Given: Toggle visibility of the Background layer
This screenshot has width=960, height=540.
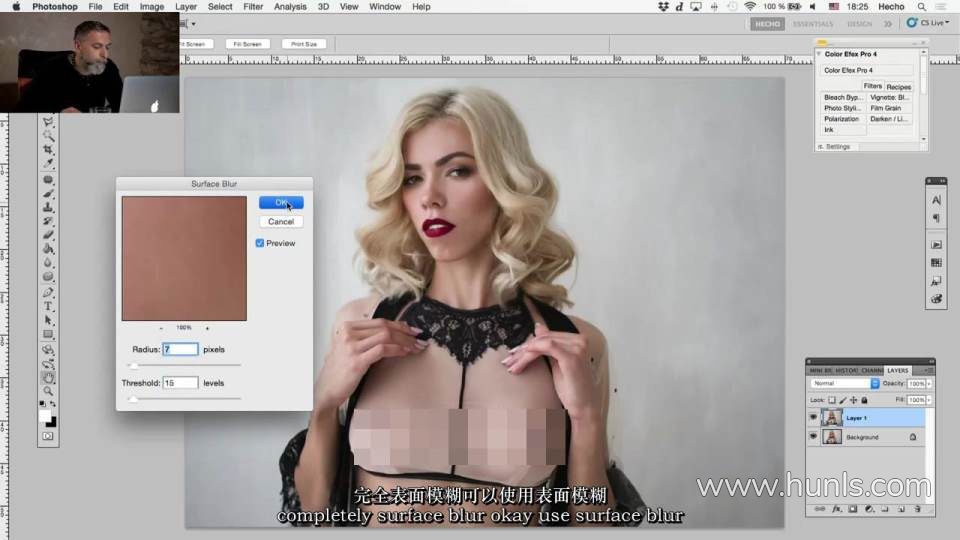Looking at the screenshot, I should tap(813, 437).
